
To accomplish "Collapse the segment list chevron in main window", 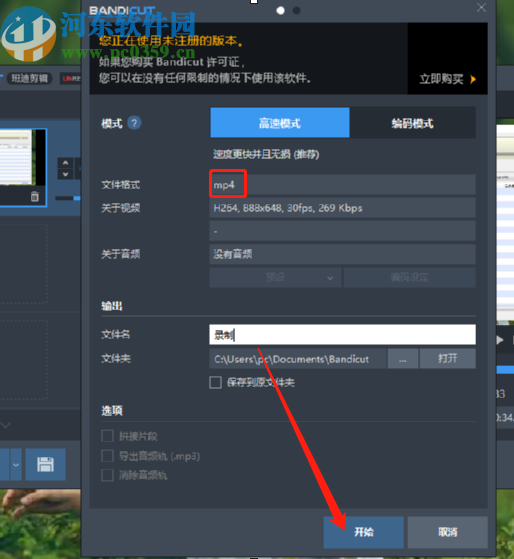I will 6,425.
